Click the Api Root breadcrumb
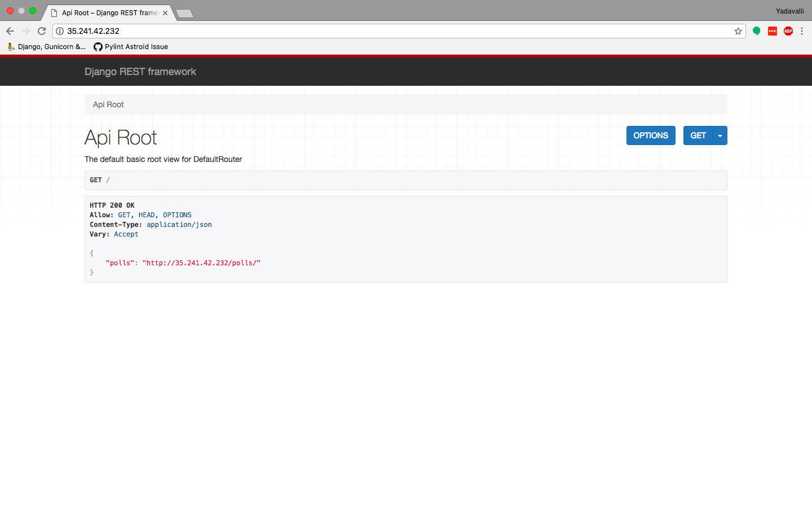 pos(108,104)
